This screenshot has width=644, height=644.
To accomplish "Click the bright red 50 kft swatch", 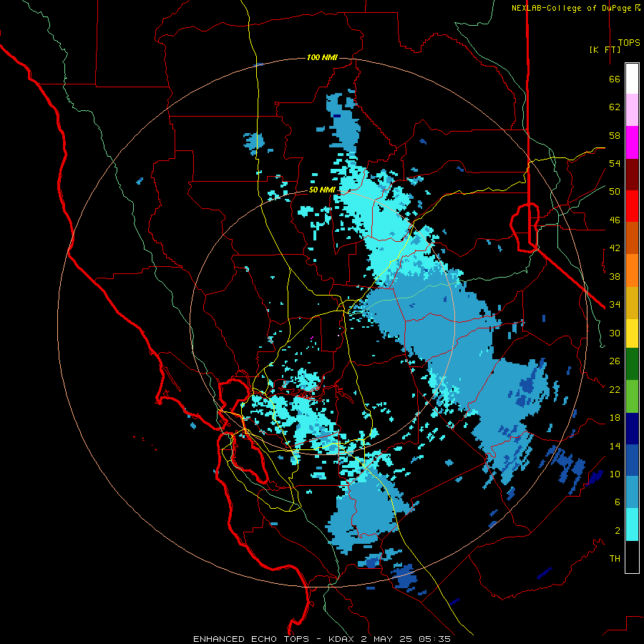I will point(632,206).
